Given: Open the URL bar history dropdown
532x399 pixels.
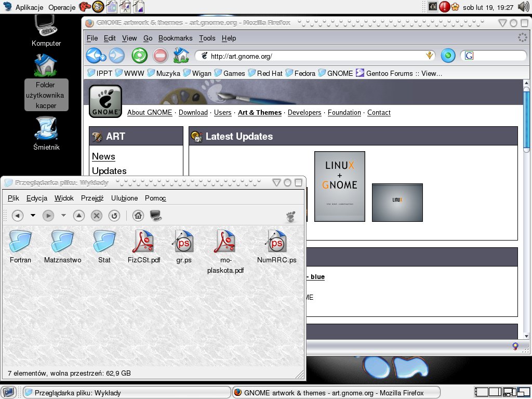Looking at the screenshot, I should coord(430,55).
